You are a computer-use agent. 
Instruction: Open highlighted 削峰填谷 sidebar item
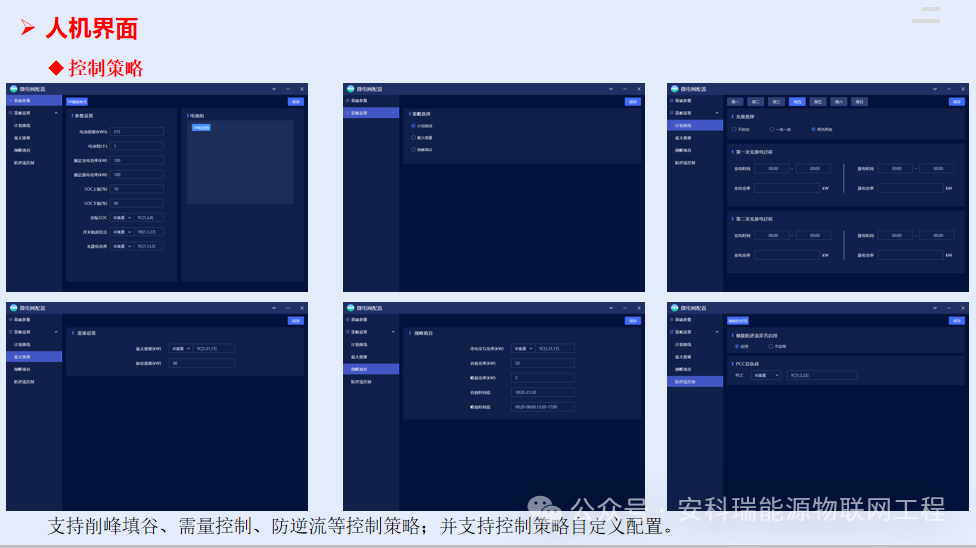371,369
